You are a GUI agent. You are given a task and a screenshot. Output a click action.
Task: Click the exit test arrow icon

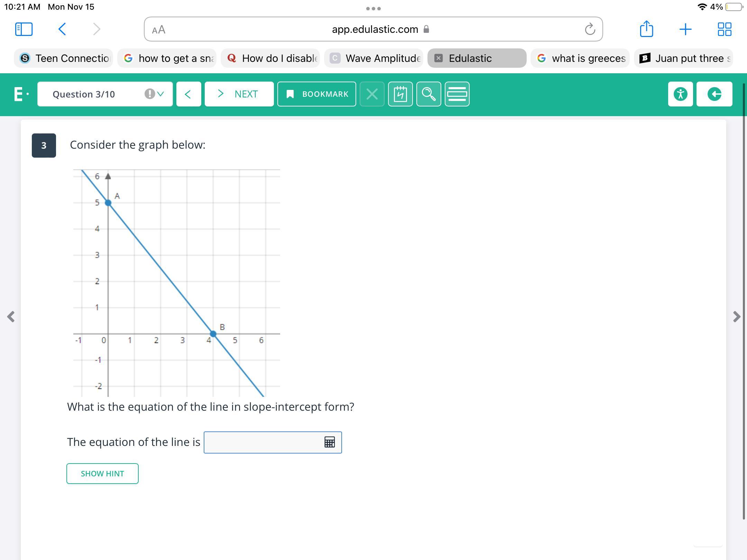point(714,94)
